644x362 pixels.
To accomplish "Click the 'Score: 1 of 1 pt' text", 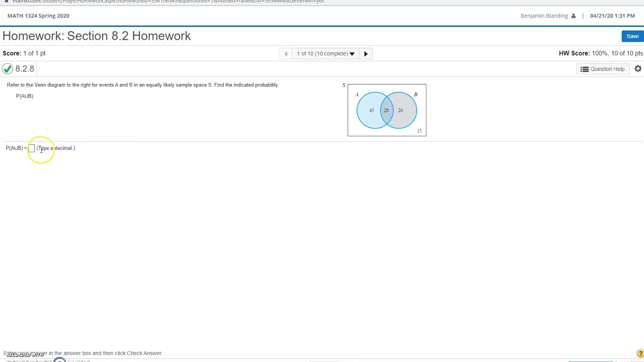I will [24, 53].
